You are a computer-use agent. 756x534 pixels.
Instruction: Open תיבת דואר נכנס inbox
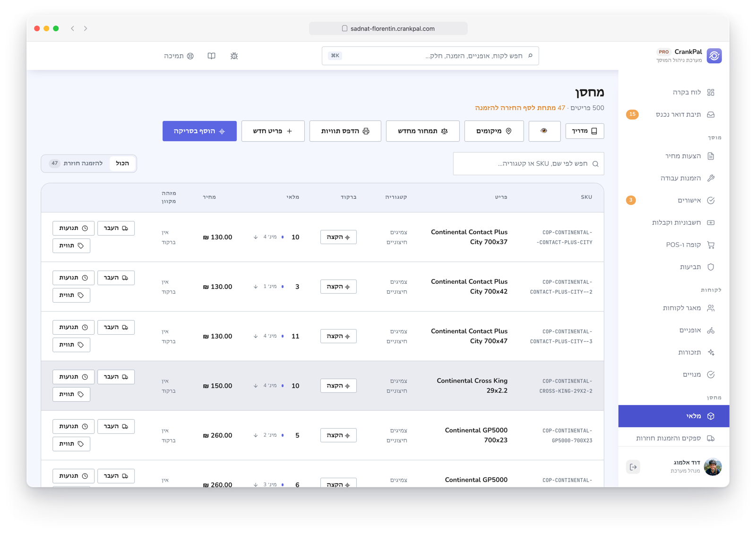[674, 114]
